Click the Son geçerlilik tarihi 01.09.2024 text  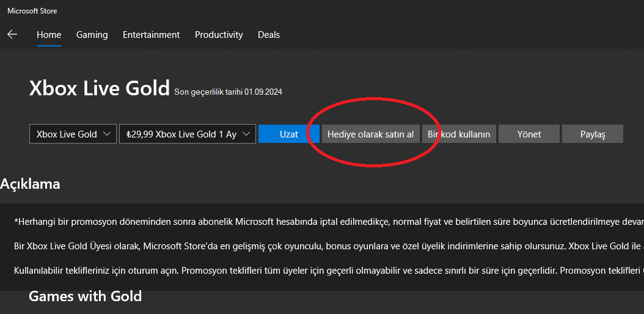(x=229, y=92)
